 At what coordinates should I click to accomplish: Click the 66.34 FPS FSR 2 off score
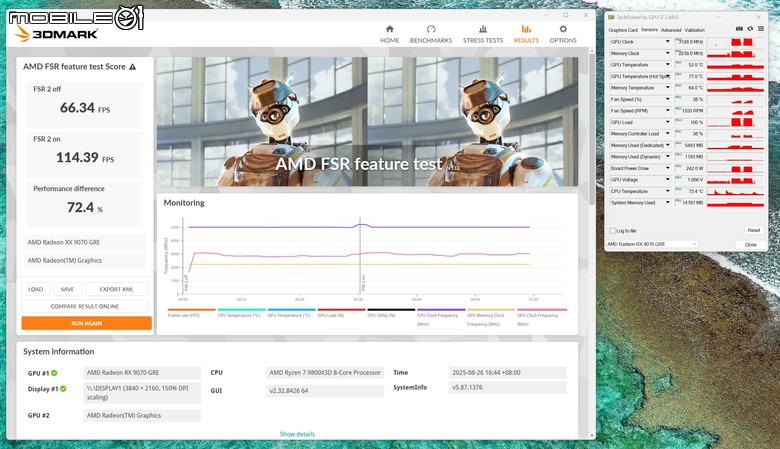pos(85,108)
